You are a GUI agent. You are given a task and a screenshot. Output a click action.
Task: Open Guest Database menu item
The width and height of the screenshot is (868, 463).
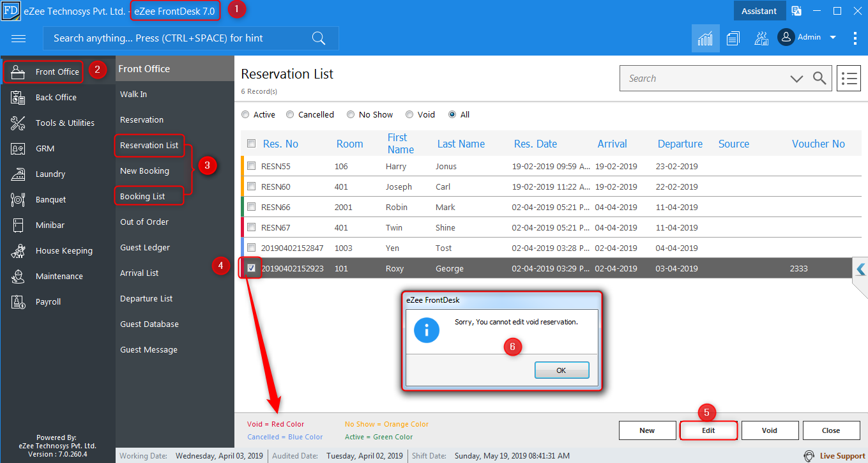(x=149, y=324)
